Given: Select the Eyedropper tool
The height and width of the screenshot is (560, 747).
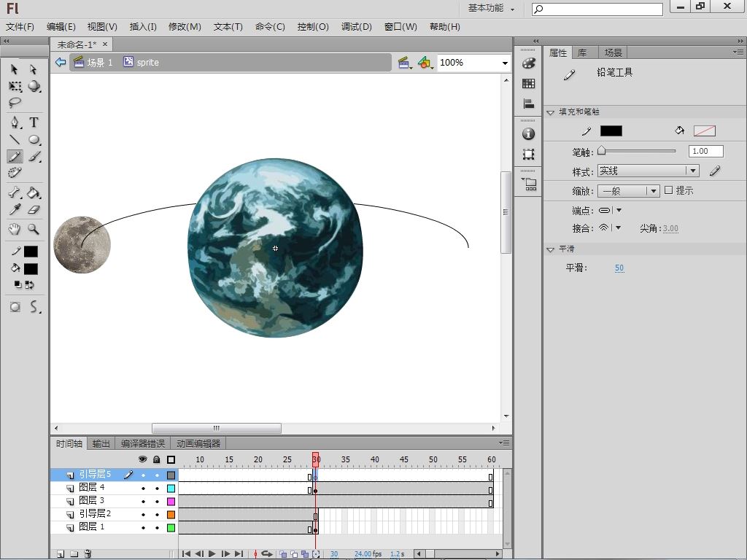Looking at the screenshot, I should click(x=15, y=210).
